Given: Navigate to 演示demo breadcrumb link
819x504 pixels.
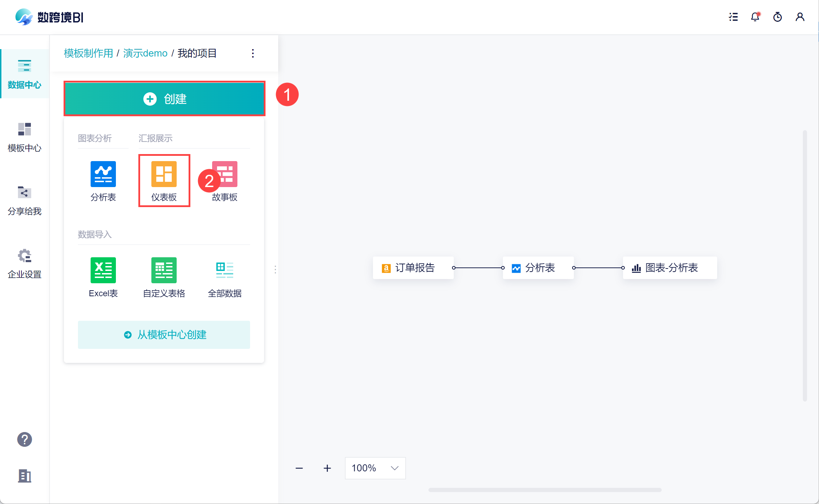Looking at the screenshot, I should (x=145, y=53).
